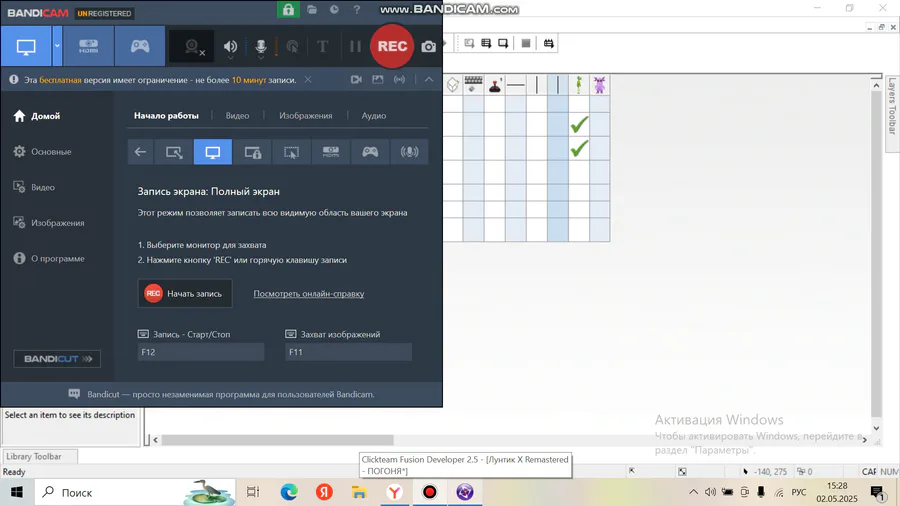Select HDMI device recording mode
The height and width of the screenshot is (506, 900).
point(88,46)
